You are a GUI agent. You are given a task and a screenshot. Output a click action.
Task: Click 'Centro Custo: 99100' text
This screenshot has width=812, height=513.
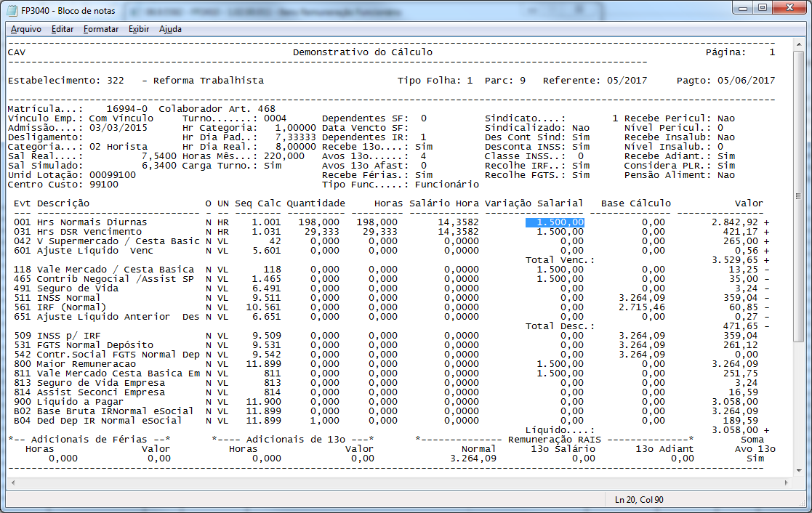(63, 185)
